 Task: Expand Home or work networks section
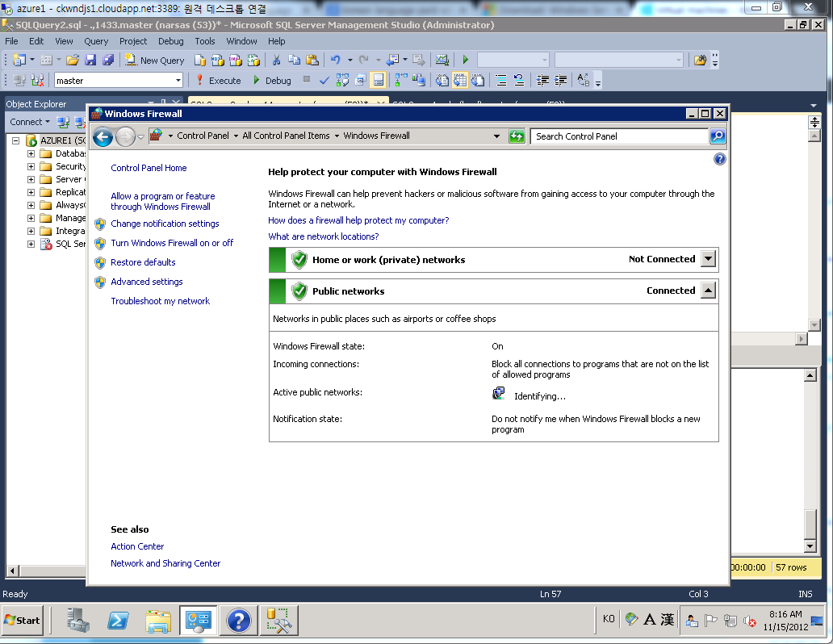708,259
